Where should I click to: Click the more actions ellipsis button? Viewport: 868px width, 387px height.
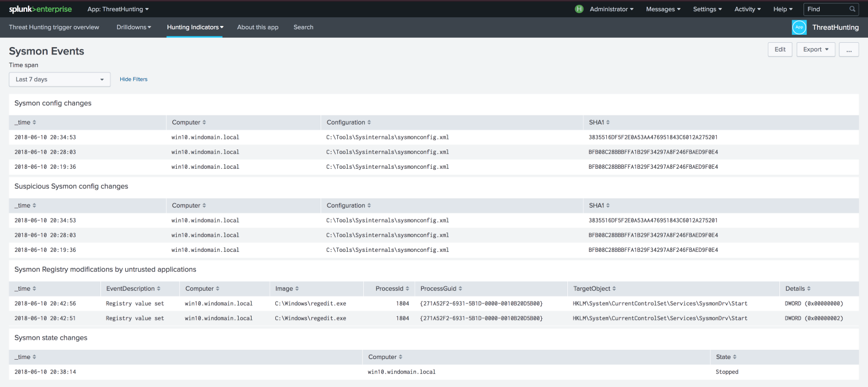coord(849,50)
